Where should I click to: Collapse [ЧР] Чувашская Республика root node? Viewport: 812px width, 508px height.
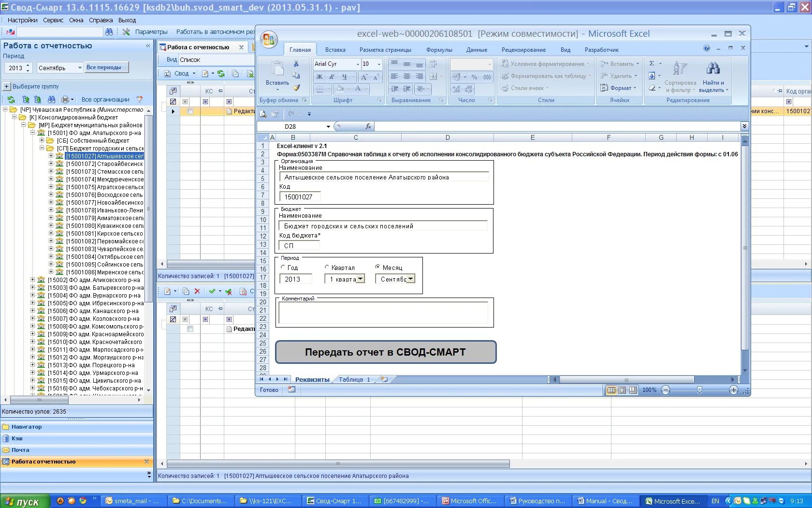pos(5,110)
